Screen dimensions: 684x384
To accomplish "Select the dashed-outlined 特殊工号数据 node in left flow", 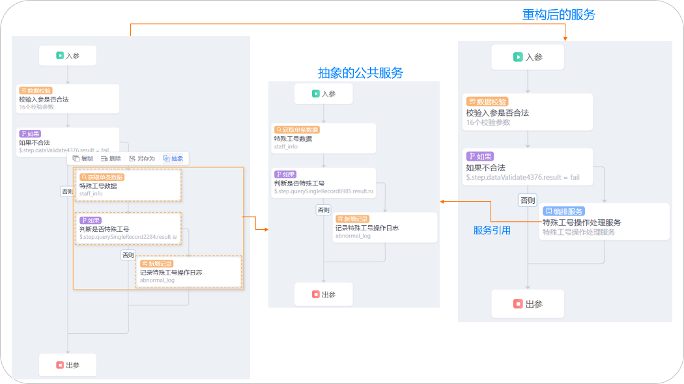I will coord(128,185).
